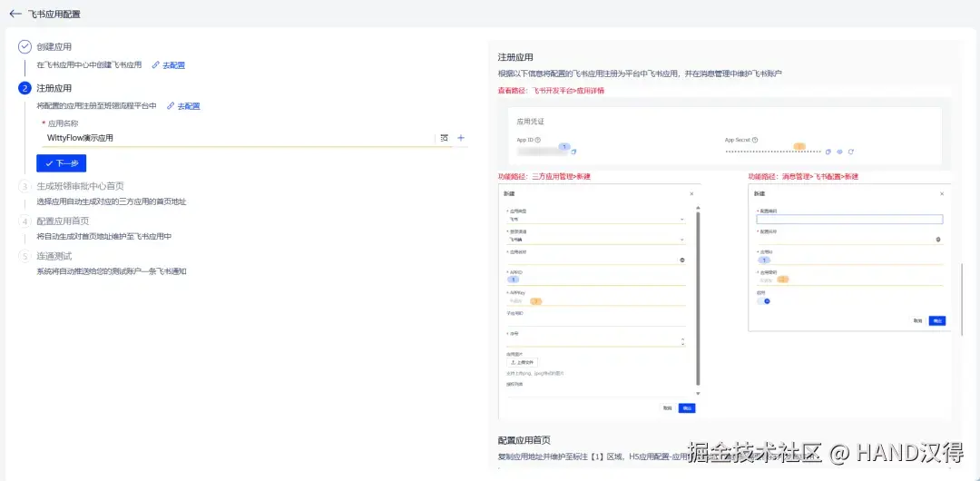Screen dimensions: 980x481
Task: Click 取消 in the 飞书配置 新建 dialog
Action: coord(917,320)
